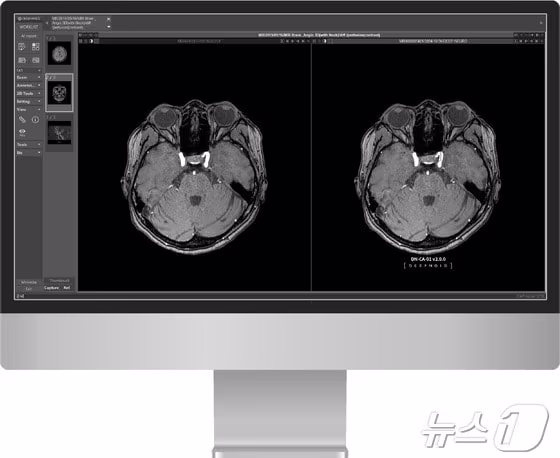The width and height of the screenshot is (560, 458).
Task: Switch to the Thumbnail tab
Action: point(59,281)
